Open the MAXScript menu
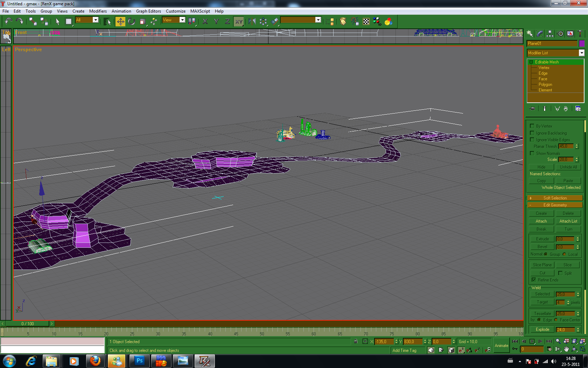The width and height of the screenshot is (588, 368). (x=200, y=11)
